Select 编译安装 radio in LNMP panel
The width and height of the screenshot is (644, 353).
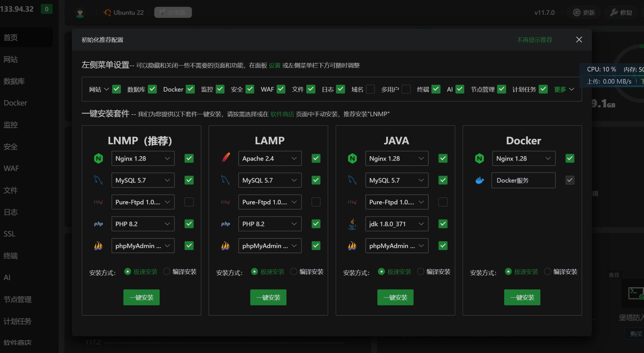coord(167,271)
